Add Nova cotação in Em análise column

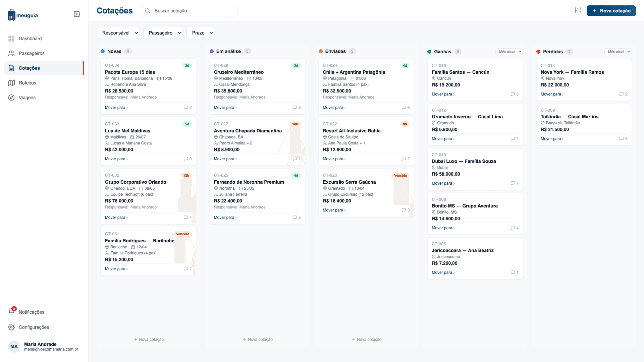(x=258, y=340)
